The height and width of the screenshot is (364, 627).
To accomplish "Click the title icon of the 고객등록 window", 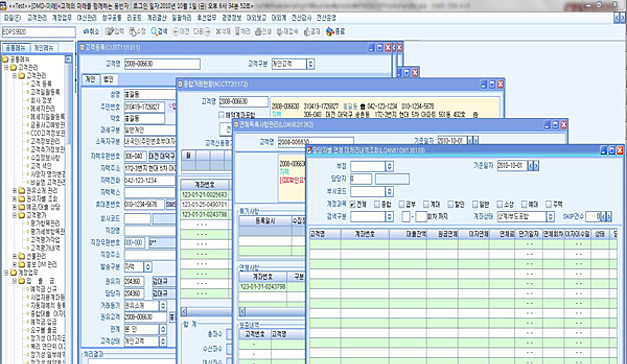I will pos(82,47).
